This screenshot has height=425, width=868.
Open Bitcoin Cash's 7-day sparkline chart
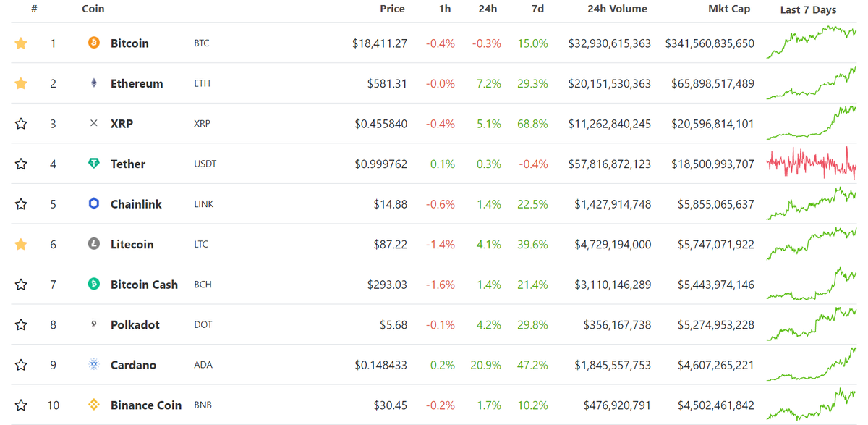[x=811, y=283]
